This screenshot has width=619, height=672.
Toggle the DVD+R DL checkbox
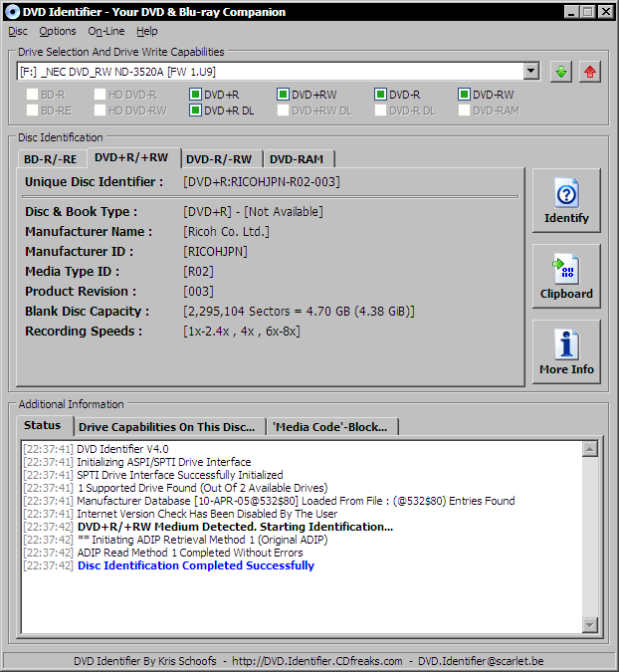click(x=195, y=111)
